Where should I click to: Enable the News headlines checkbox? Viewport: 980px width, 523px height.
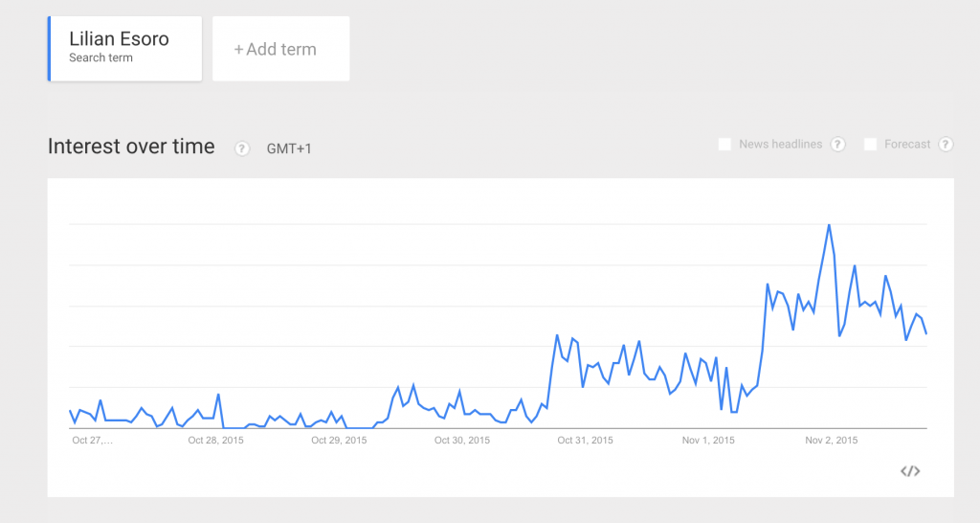coord(724,145)
